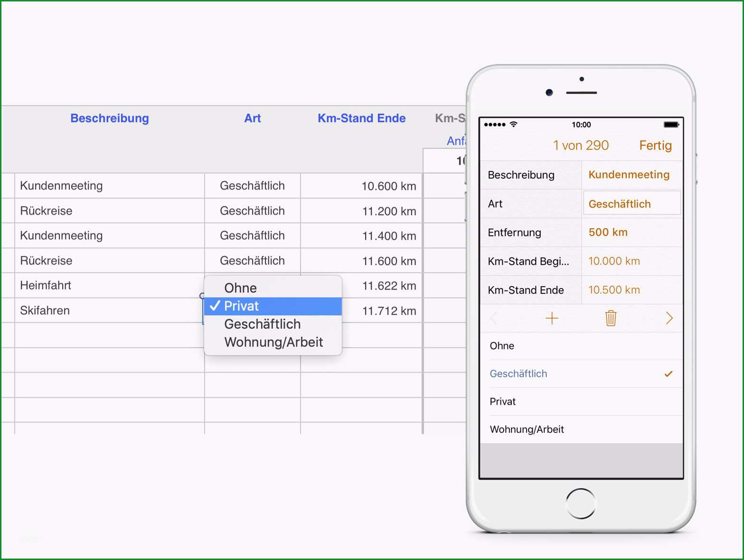Select Wohnung/Arbeit in the phone option list
The height and width of the screenshot is (560, 744).
[x=582, y=429]
